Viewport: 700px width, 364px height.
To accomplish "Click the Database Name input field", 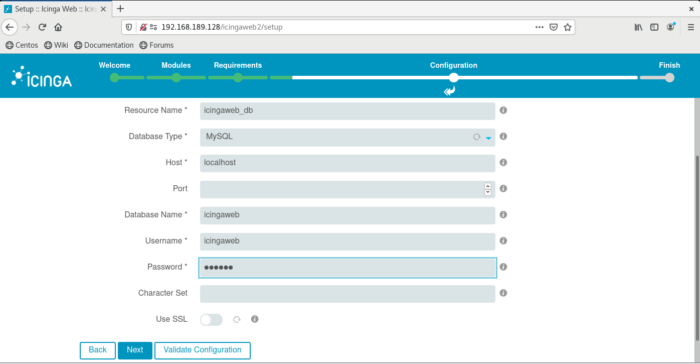I will 347,215.
